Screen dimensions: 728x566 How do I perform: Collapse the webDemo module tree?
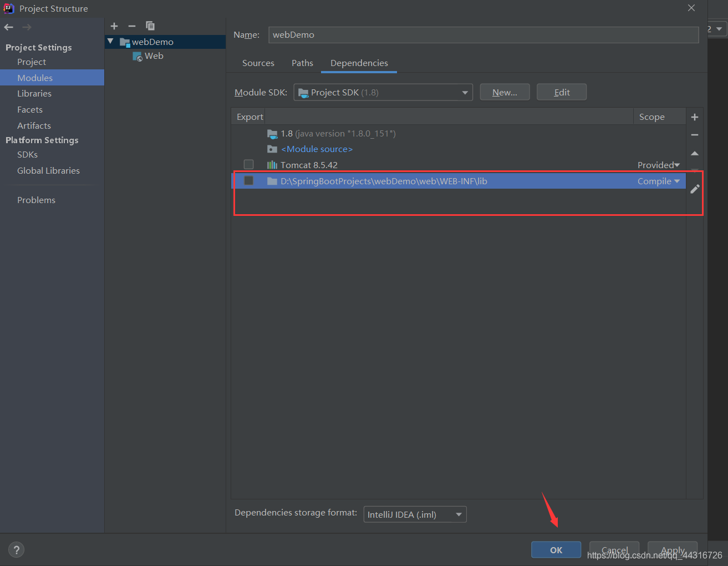click(110, 42)
